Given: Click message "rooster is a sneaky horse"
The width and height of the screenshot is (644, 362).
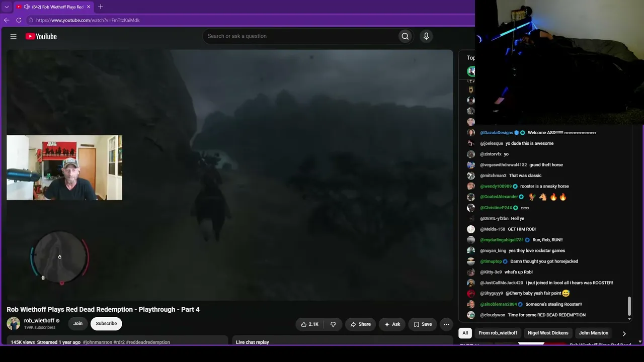Looking at the screenshot, I should pos(544,187).
